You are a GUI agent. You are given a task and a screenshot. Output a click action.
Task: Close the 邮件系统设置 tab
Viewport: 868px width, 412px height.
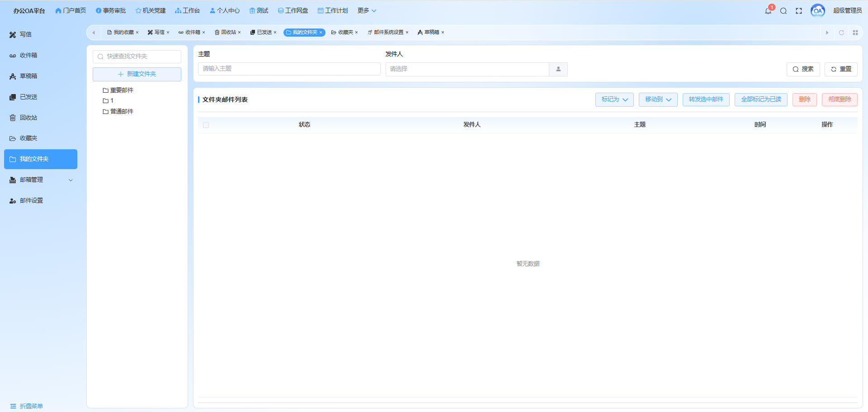point(407,33)
